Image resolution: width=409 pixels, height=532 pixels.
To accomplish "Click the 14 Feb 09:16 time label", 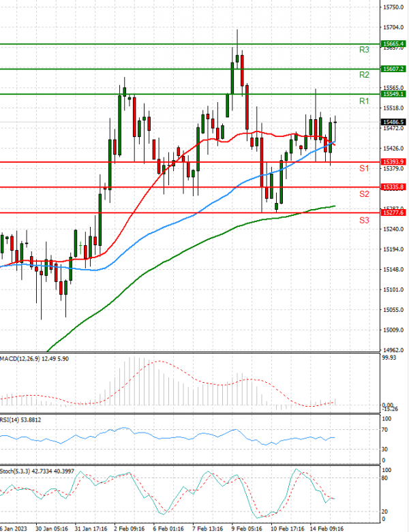I will [x=327, y=529].
